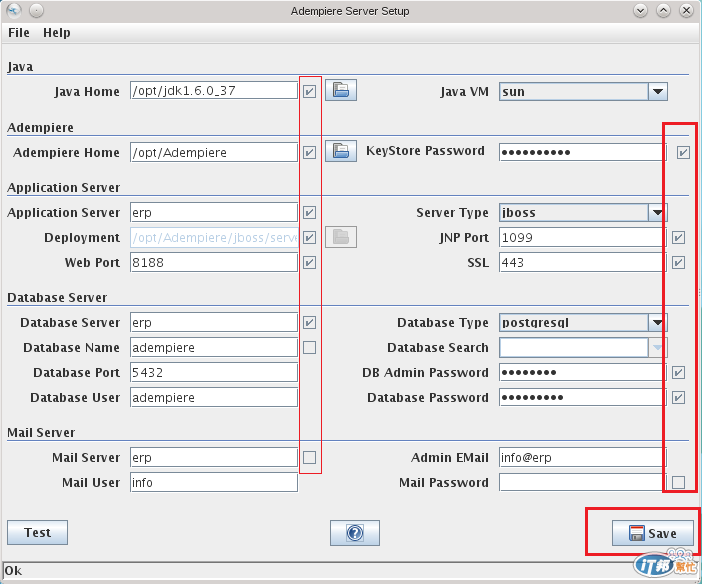Screen dimensions: 702x584
Task: Open the Java VM dropdown
Action: (x=658, y=91)
